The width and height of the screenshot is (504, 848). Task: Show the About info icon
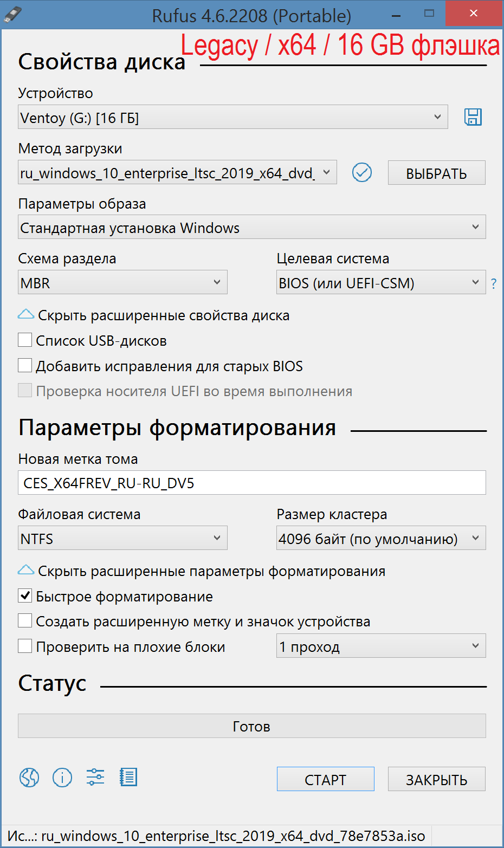pos(62,778)
